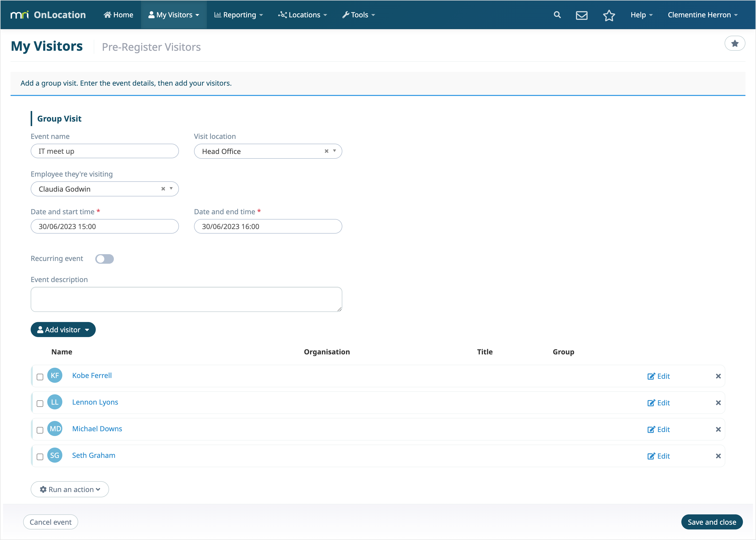Tick the checkbox for Michael Downs
756x540 pixels.
point(40,430)
